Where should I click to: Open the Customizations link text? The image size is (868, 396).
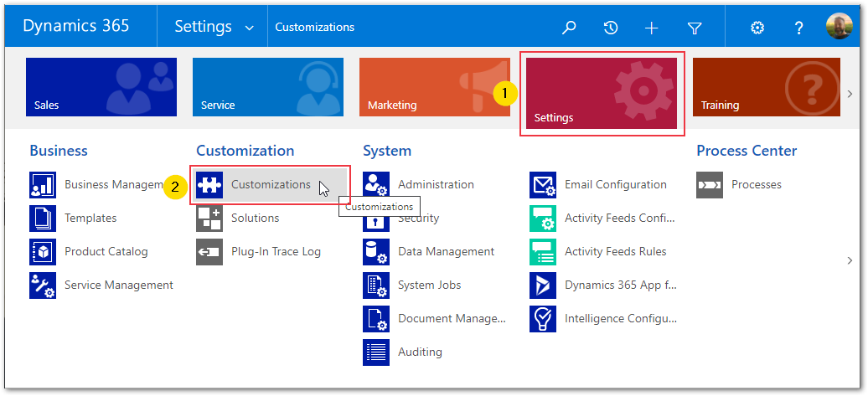(271, 185)
